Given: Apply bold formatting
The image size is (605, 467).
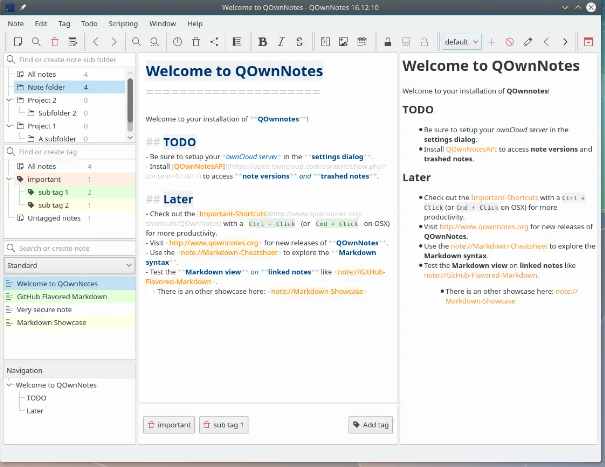Looking at the screenshot, I should [262, 42].
